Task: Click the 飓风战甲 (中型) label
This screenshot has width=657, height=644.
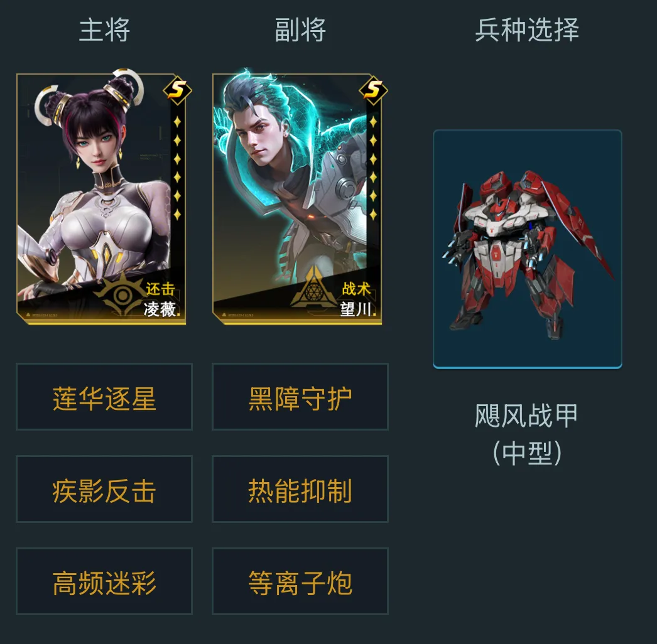Action: tap(527, 434)
